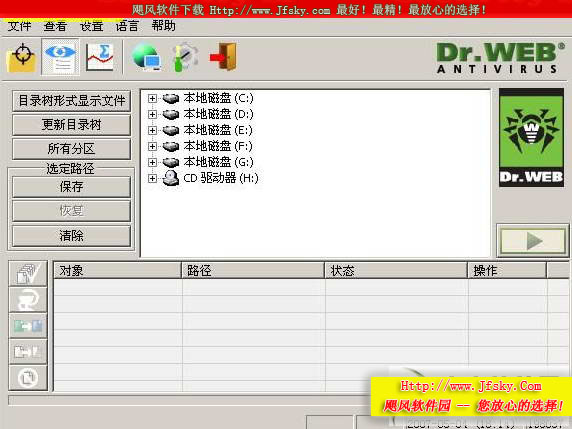
Task: Expand the 本地磁盘 (D:) tree node
Action: 152,115
